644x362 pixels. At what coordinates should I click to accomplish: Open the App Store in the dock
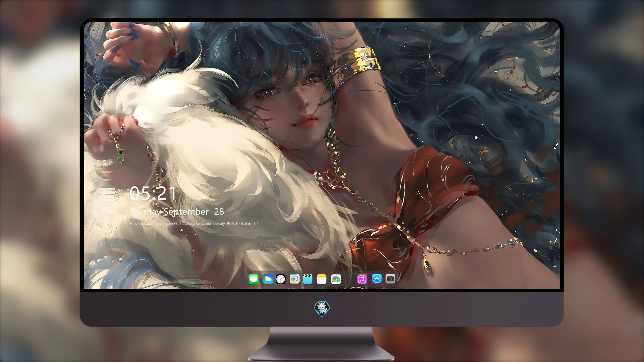point(377,279)
